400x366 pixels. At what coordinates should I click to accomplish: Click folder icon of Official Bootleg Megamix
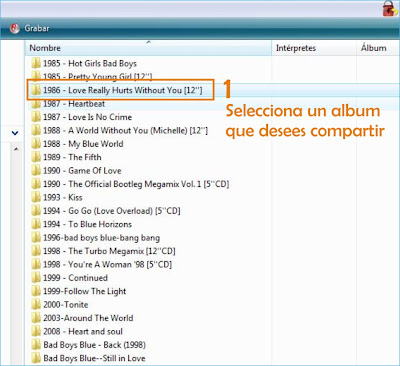pos(36,184)
